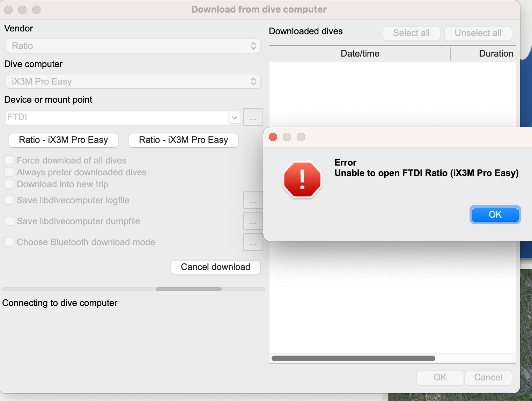The width and height of the screenshot is (532, 401).
Task: Click the download progress bar
Action: 134,289
